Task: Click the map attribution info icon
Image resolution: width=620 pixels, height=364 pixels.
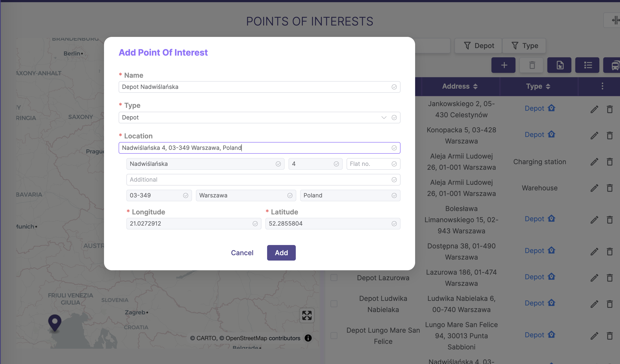Action: pos(308,338)
